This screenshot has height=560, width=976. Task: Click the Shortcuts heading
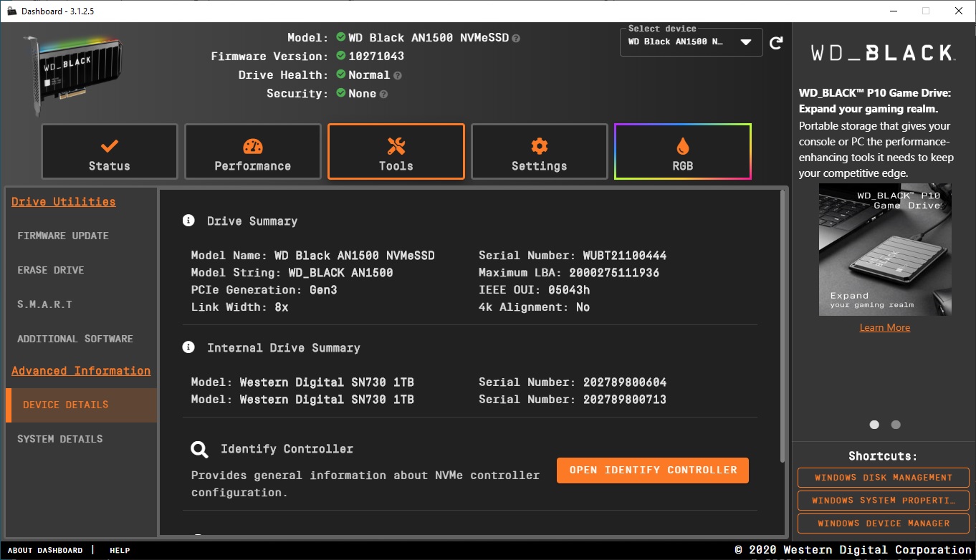coord(883,456)
